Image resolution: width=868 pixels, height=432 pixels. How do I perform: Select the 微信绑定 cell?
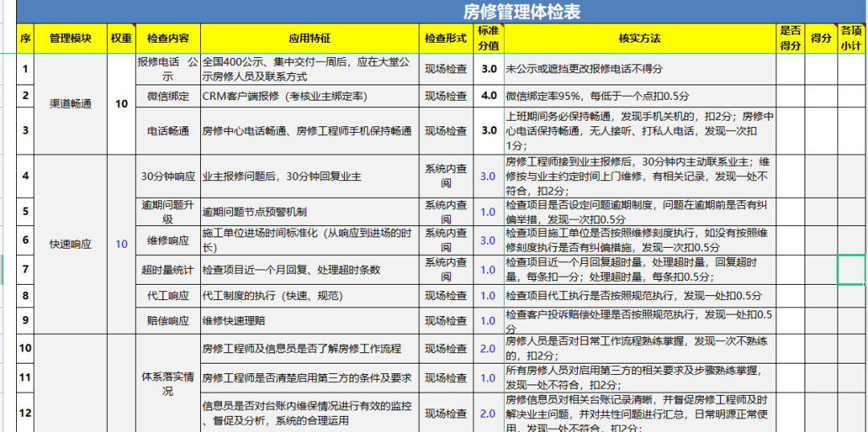(168, 96)
